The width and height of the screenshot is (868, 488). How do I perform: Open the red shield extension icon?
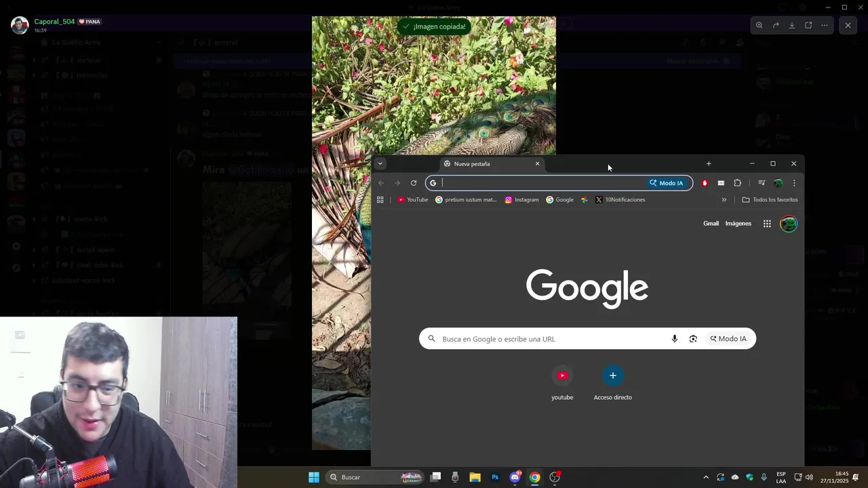[705, 183]
